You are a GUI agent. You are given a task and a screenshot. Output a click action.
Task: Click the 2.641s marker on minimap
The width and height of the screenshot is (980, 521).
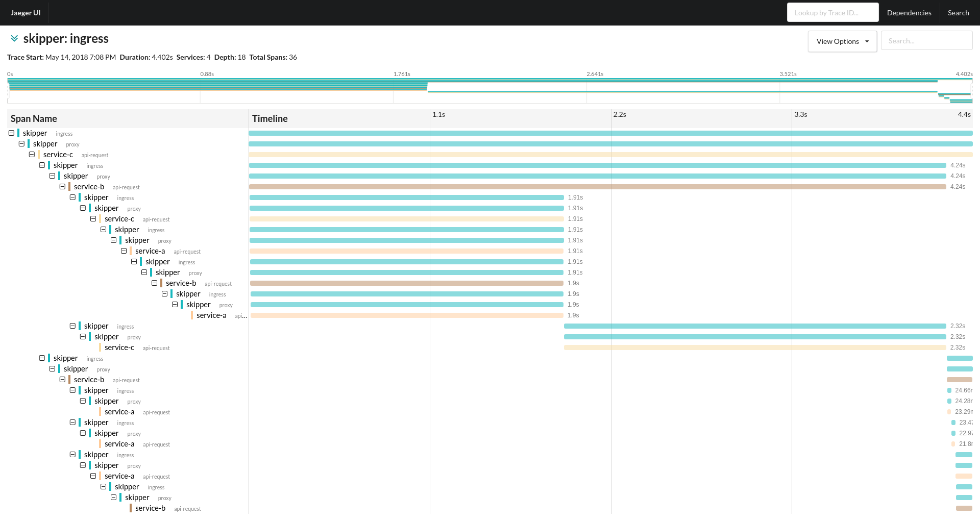point(595,74)
